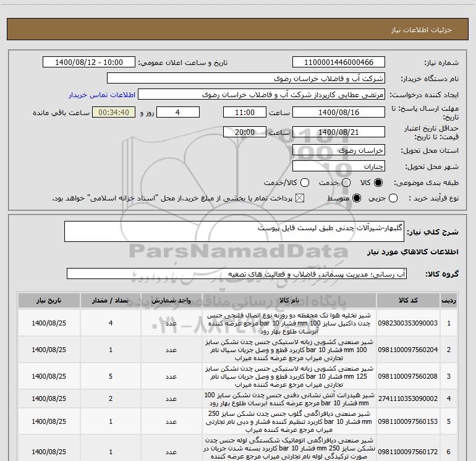The height and width of the screenshot is (461, 476).
Task: Click the واحد شمارش column header
Action: point(171,300)
